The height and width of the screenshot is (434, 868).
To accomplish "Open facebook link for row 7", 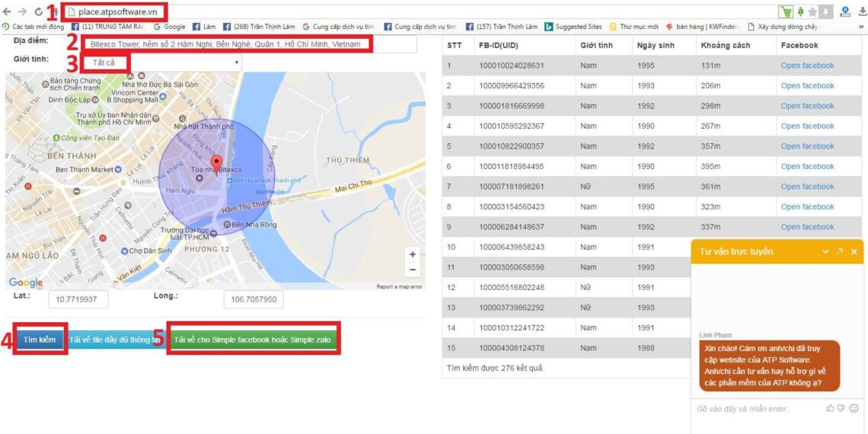I will click(807, 187).
